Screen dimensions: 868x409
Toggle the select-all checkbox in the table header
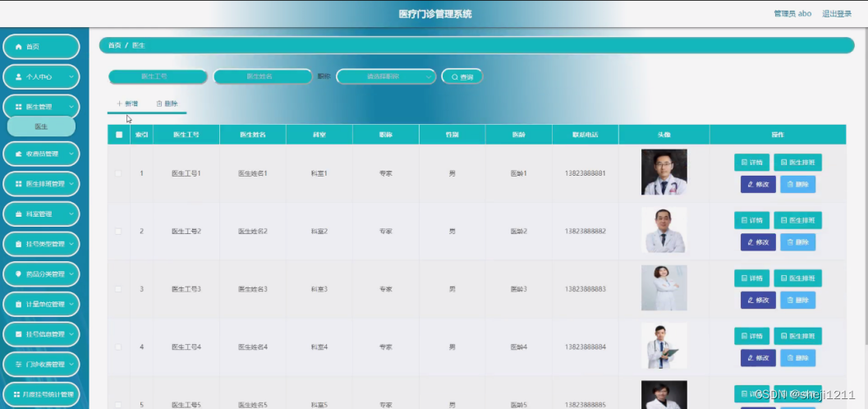tap(119, 135)
